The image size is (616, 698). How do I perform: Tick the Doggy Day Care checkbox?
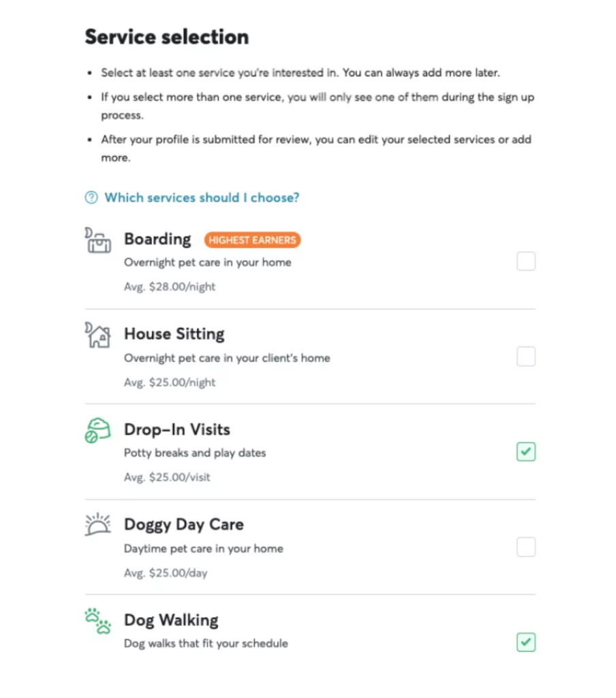click(x=525, y=547)
